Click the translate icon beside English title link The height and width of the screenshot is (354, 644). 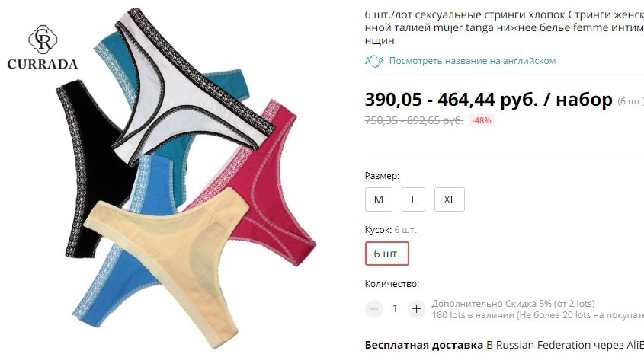[x=374, y=61]
